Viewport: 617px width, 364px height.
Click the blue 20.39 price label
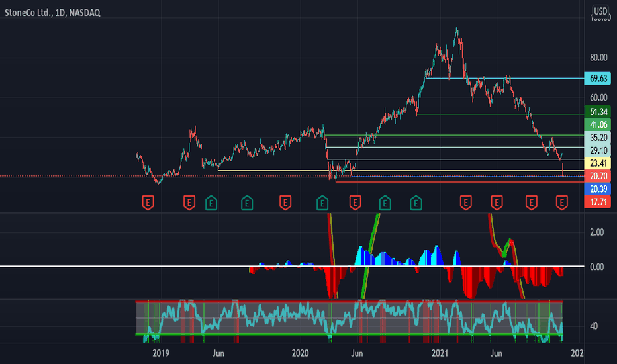[598, 189]
